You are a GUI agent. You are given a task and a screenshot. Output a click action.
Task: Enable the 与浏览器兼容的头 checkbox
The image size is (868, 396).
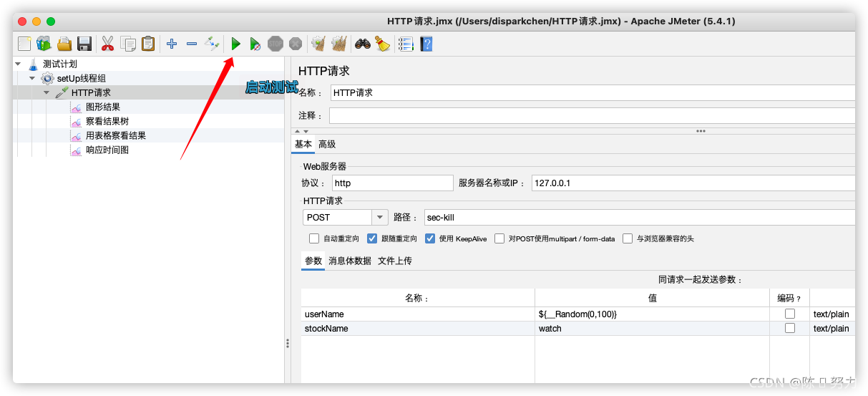[628, 238]
